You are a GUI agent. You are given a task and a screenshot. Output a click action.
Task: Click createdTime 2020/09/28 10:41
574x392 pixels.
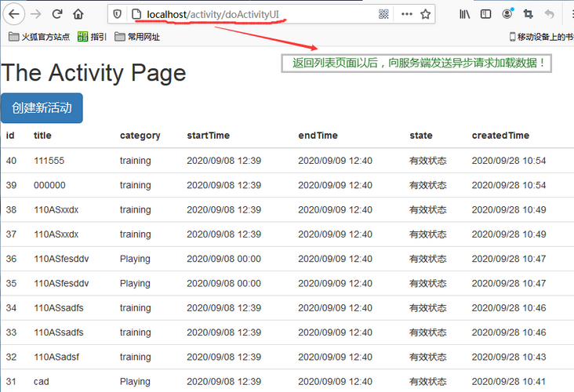tap(509, 382)
